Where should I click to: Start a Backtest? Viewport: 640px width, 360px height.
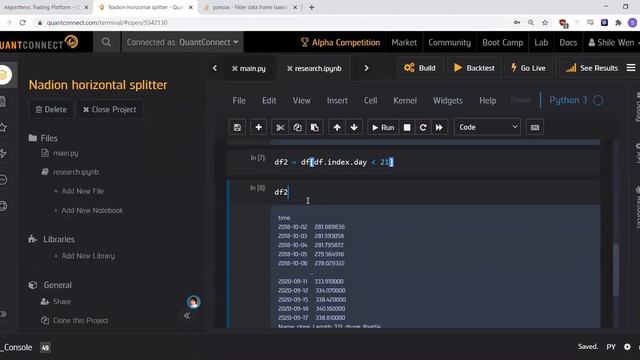pyautogui.click(x=474, y=68)
